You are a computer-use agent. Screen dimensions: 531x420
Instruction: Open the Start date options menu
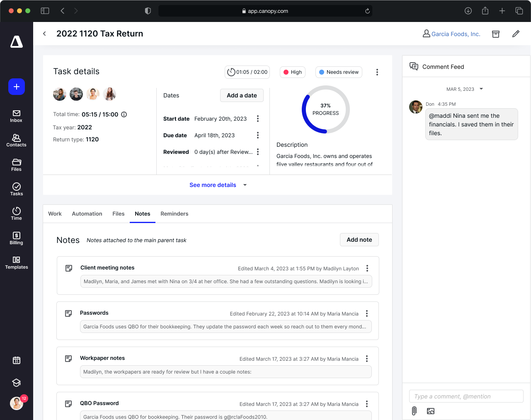point(258,118)
